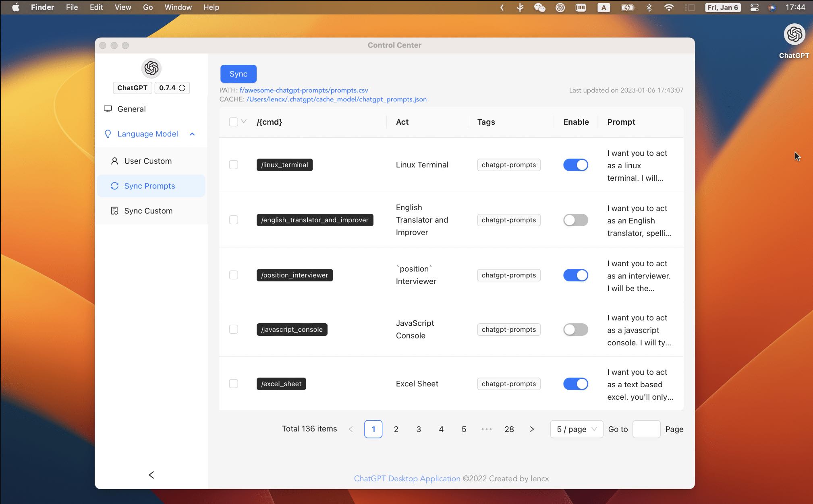The image size is (813, 504).
Task: Click the ChatGPT menu bar icon
Action: click(x=560, y=7)
